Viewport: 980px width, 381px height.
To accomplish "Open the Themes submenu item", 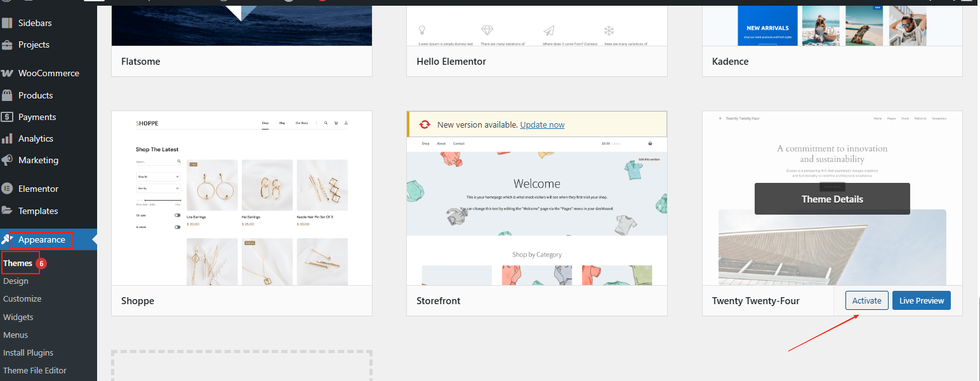I will pos(18,263).
